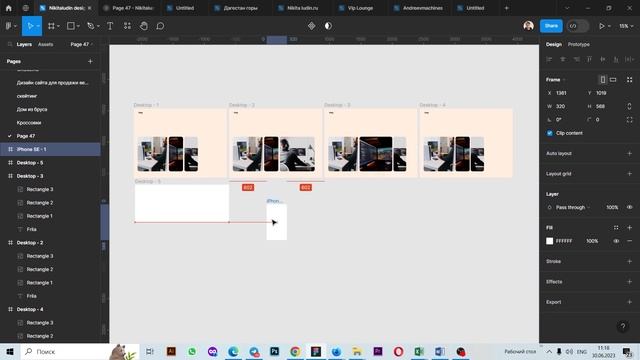640x360 pixels.
Task: Open Pass through blend mode dropdown
Action: [x=573, y=207]
